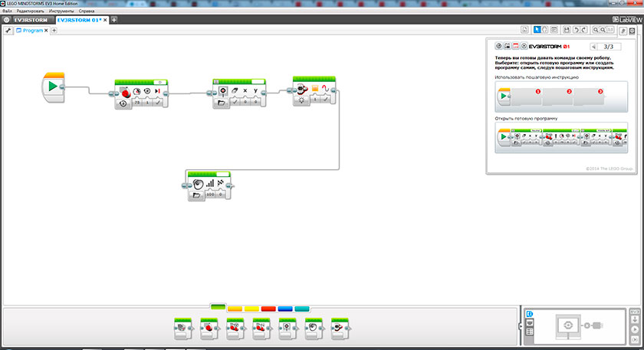Edit the motor rotations value 1

[x=147, y=102]
